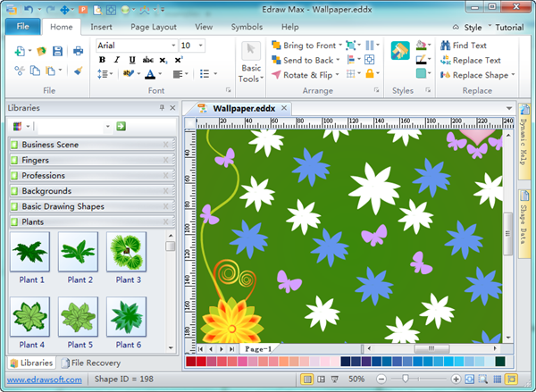Switch to the Insert tab
This screenshot has width=536, height=392.
point(101,27)
